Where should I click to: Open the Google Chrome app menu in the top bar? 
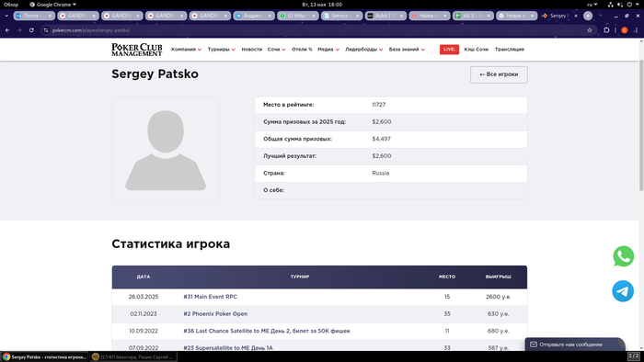pyautogui.click(x=53, y=5)
